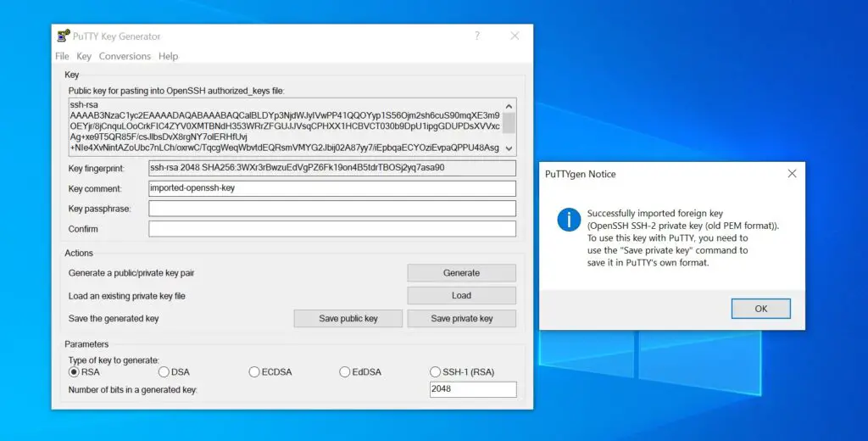
Task: Click 'Type of key to generate' label
Action: click(x=114, y=360)
